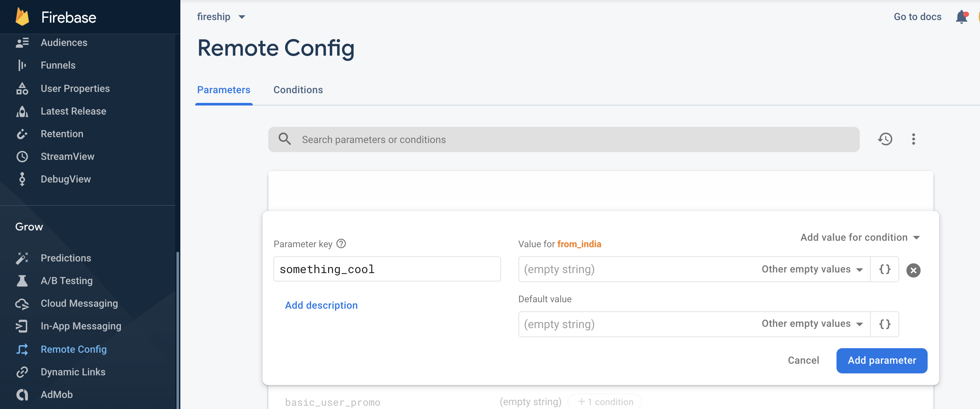
Task: Click the +1 condition chip
Action: tap(605, 402)
